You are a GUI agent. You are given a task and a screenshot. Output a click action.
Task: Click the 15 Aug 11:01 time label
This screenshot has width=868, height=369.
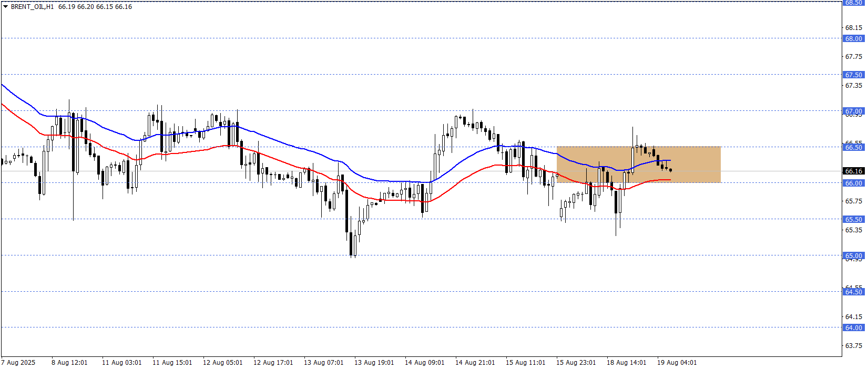point(525,363)
